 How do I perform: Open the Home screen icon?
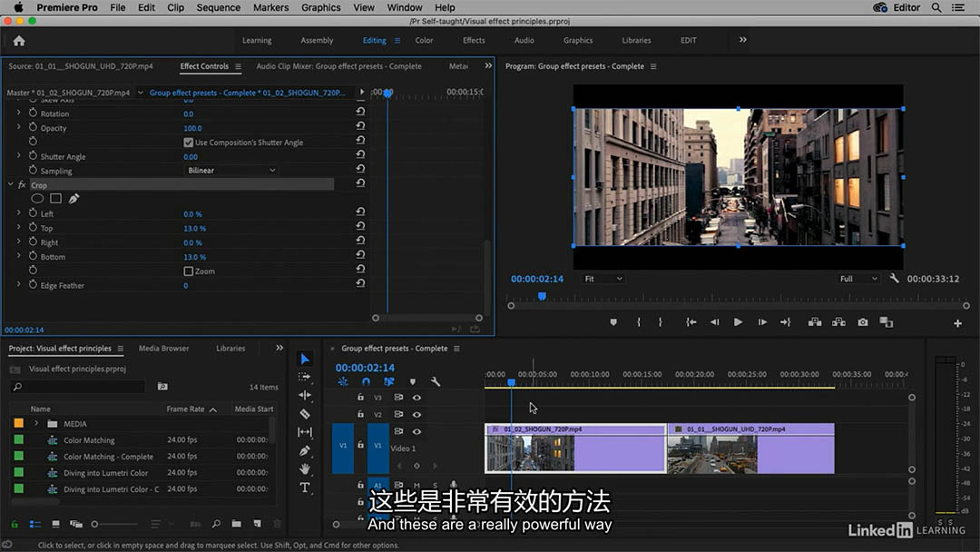click(19, 41)
